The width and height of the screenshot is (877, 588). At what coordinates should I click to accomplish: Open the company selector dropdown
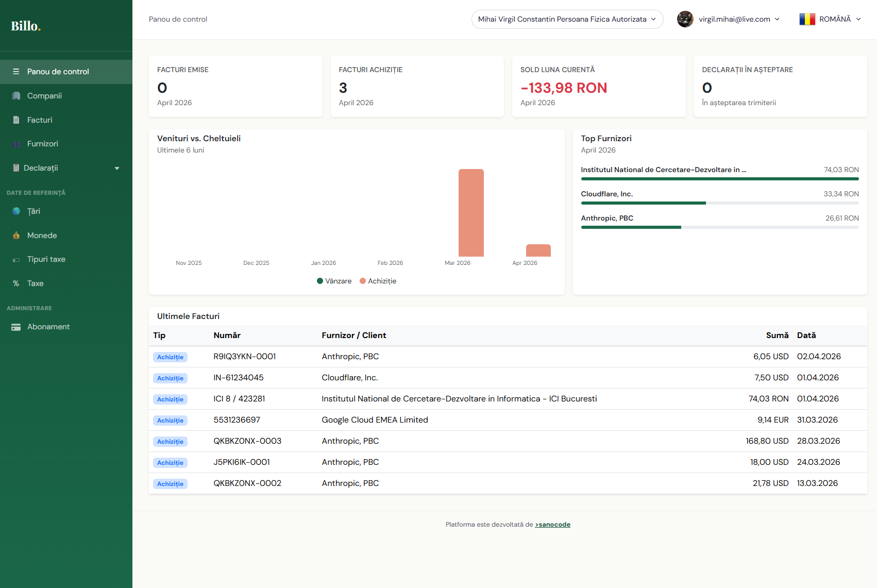567,19
